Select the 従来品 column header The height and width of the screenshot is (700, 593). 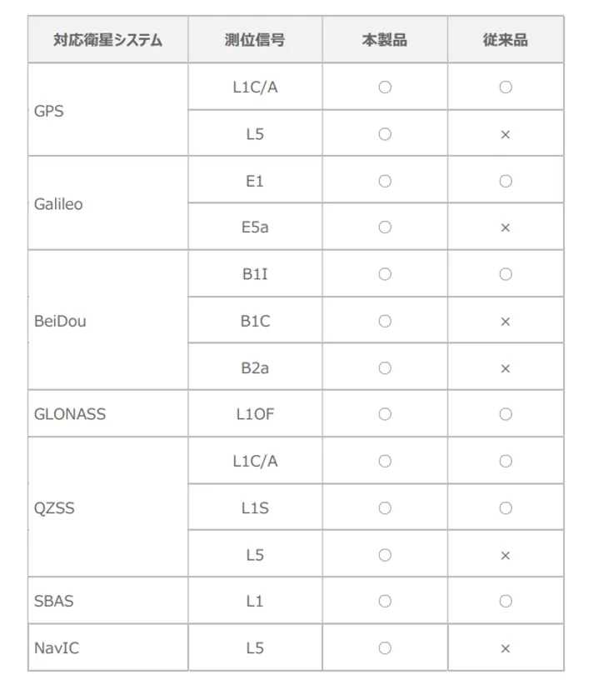(505, 40)
